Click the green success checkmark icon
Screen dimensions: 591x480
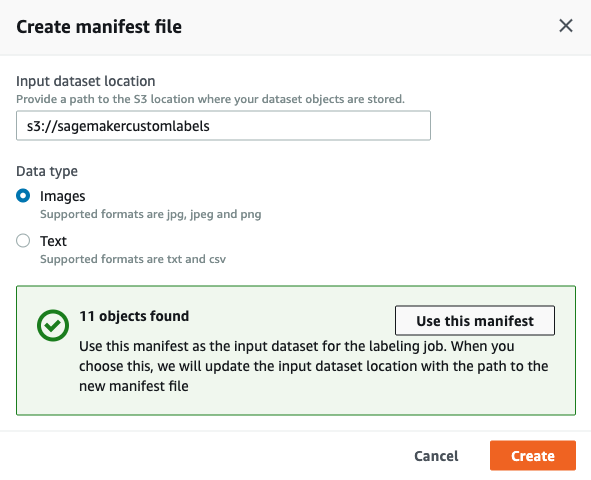tap(53, 325)
